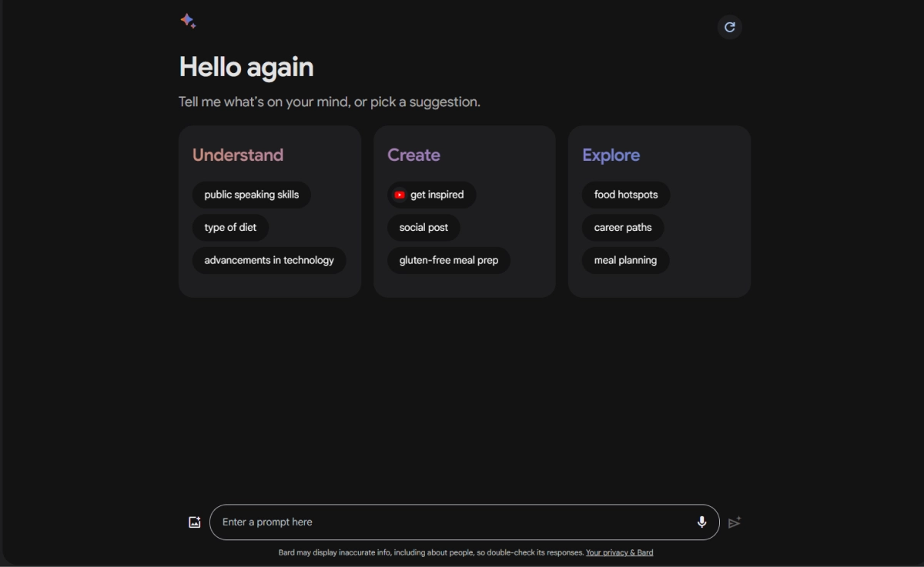Choose the type of diet suggestion
924x567 pixels.
230,228
